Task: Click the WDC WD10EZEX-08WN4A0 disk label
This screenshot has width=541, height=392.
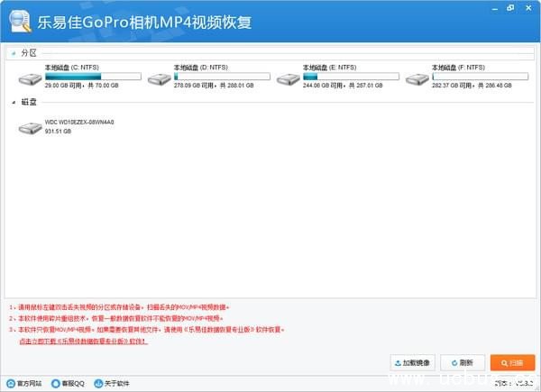Action: (79, 122)
